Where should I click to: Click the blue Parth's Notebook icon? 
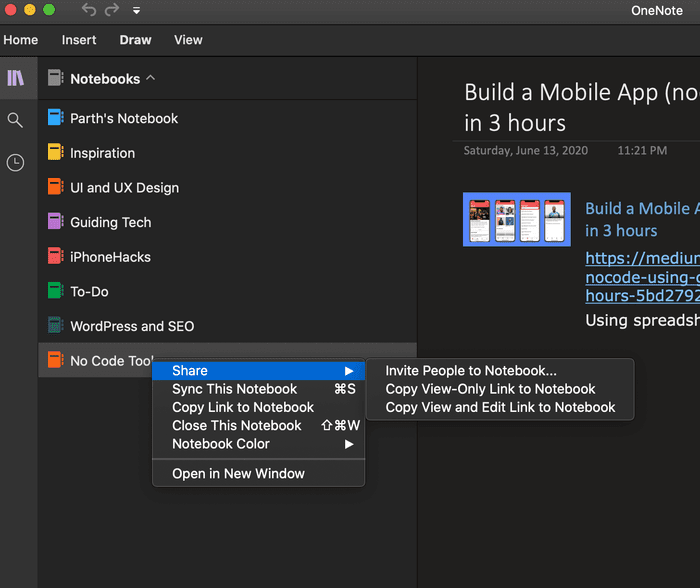coord(55,117)
